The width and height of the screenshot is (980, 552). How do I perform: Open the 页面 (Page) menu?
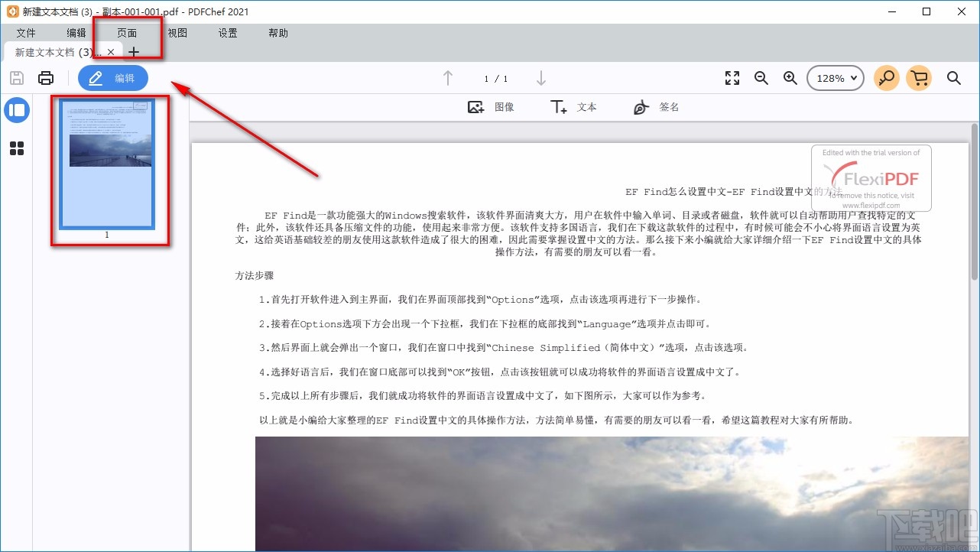(127, 33)
